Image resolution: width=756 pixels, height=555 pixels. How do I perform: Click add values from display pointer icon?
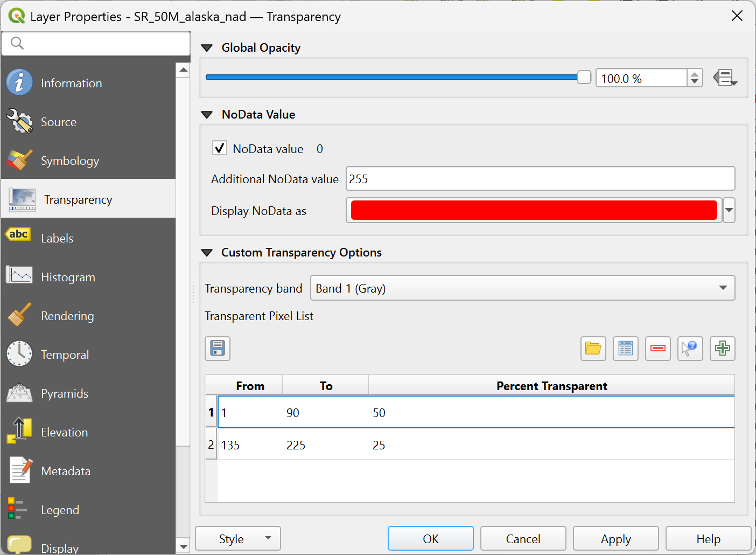[690, 349]
